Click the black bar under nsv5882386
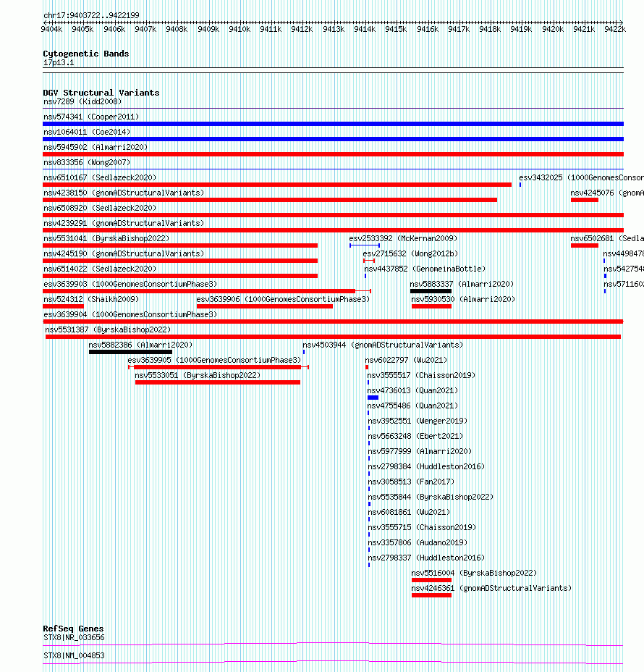Viewport: 644px width, 672px height. (130, 352)
